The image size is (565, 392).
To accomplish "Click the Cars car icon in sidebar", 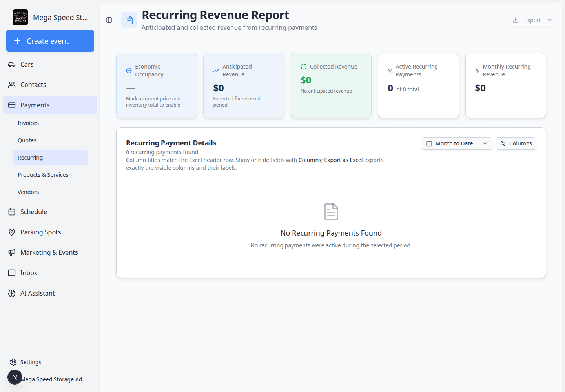I will (12, 64).
